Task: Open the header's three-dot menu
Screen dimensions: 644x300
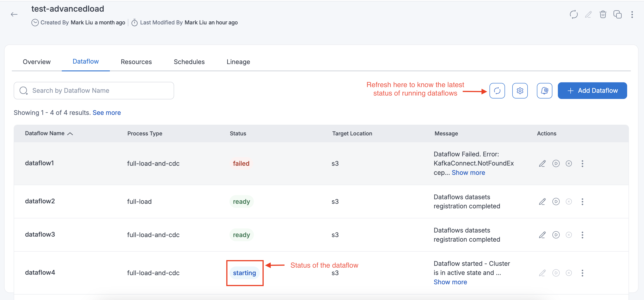Action: coord(632,15)
